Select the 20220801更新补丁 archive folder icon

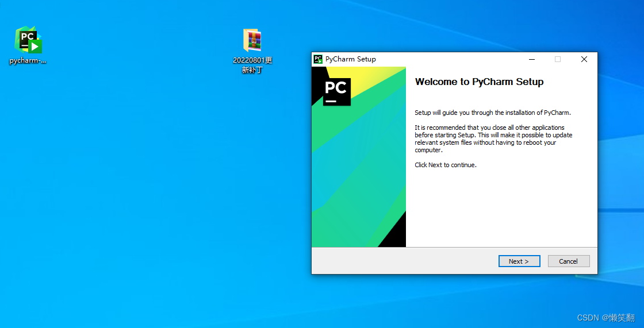point(252,40)
